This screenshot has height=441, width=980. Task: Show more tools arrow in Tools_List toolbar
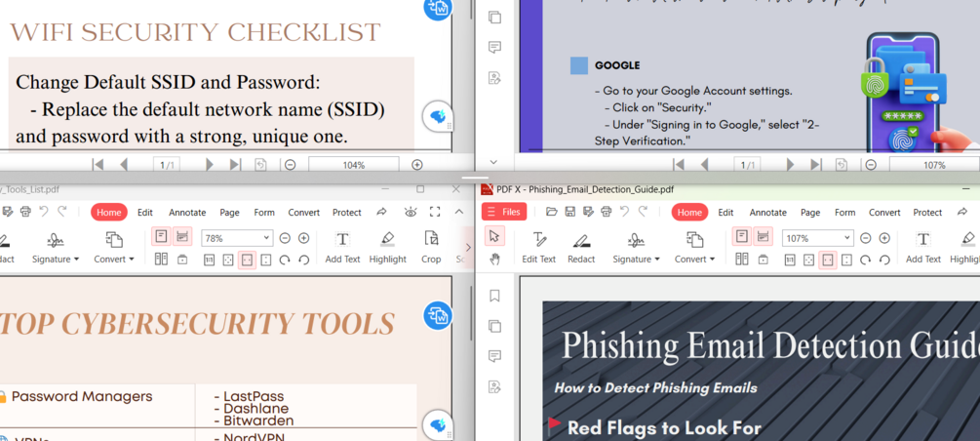click(468, 247)
